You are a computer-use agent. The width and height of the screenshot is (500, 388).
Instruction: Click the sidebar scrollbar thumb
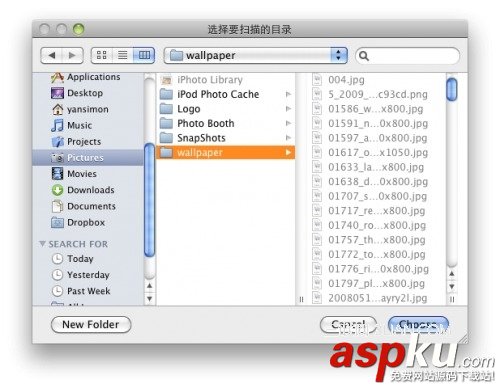click(150, 200)
